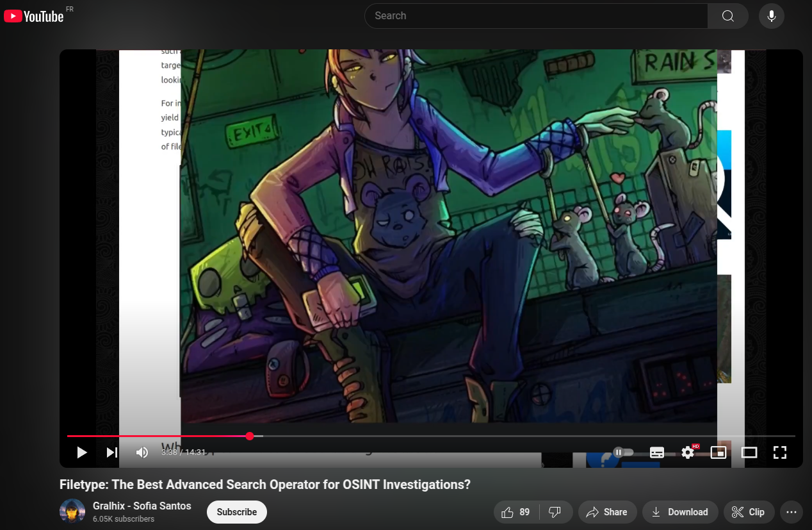The width and height of the screenshot is (812, 530).
Task: Start voice search with microphone icon
Action: 771,16
